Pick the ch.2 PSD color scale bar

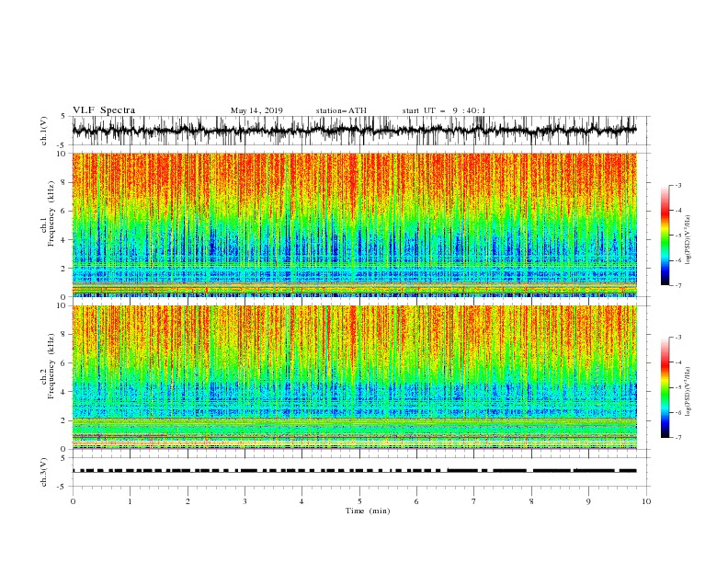click(665, 387)
